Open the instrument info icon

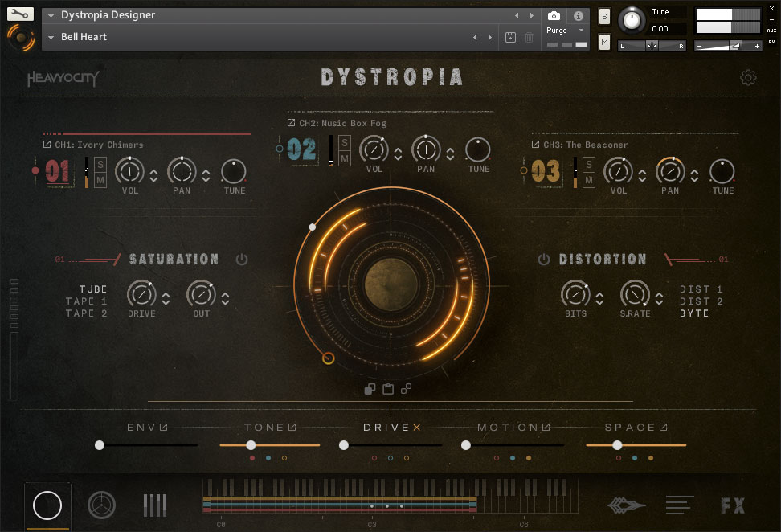tap(578, 16)
